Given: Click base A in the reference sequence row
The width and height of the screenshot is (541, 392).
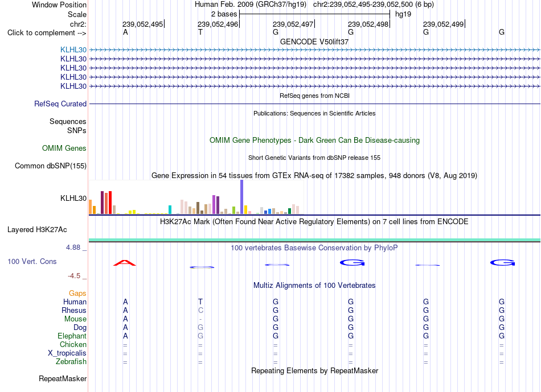Looking at the screenshot, I should point(125,32).
